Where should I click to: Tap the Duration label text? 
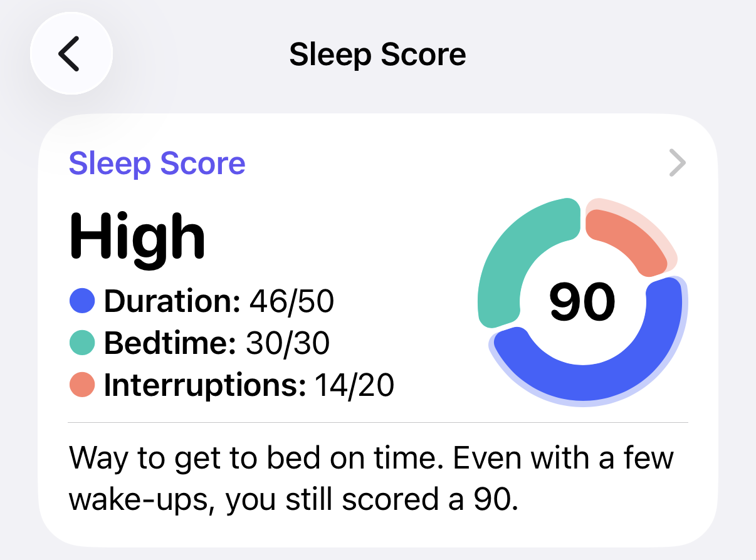click(x=172, y=302)
